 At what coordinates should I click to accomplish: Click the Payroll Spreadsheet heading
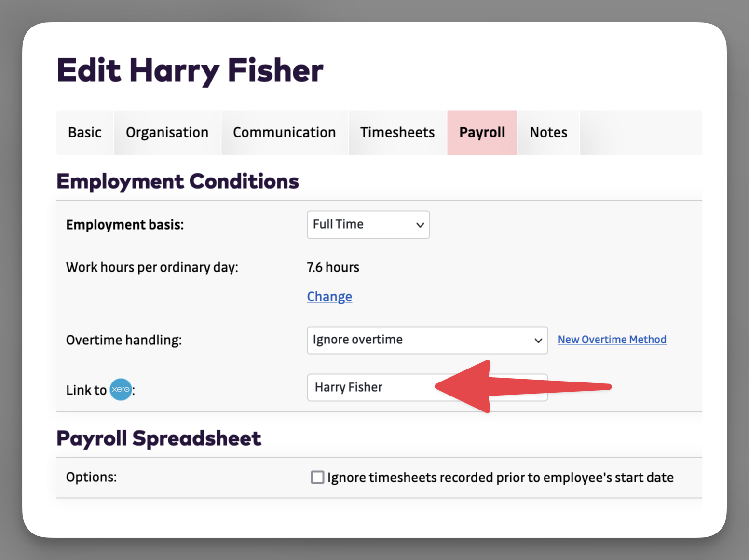pyautogui.click(x=159, y=438)
